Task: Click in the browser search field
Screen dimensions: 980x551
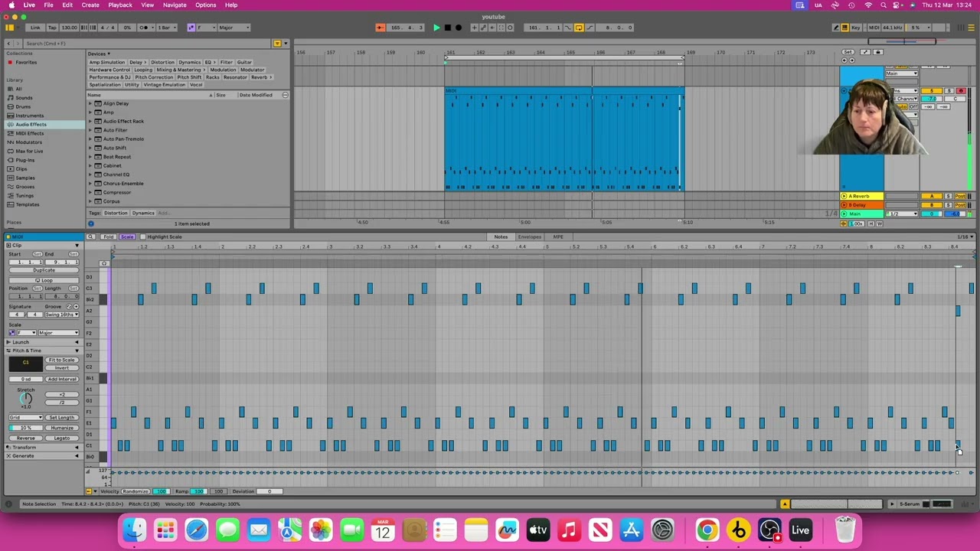Action: click(145, 43)
